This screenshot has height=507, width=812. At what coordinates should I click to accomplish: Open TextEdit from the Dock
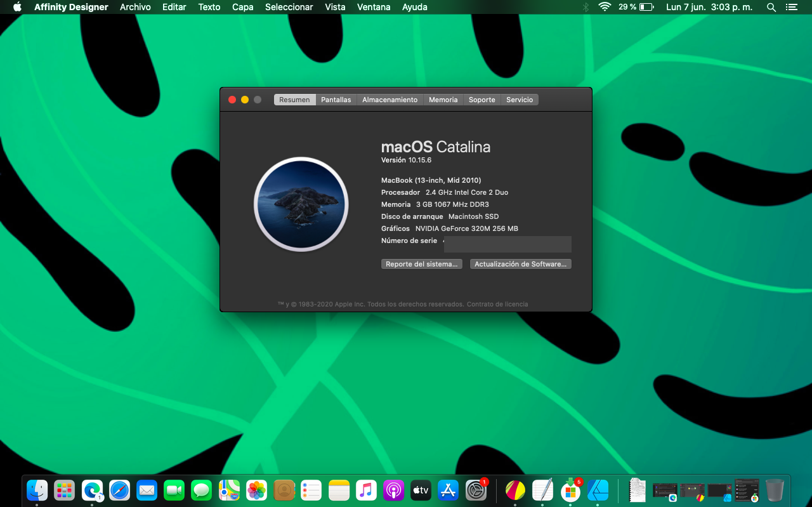point(542,490)
